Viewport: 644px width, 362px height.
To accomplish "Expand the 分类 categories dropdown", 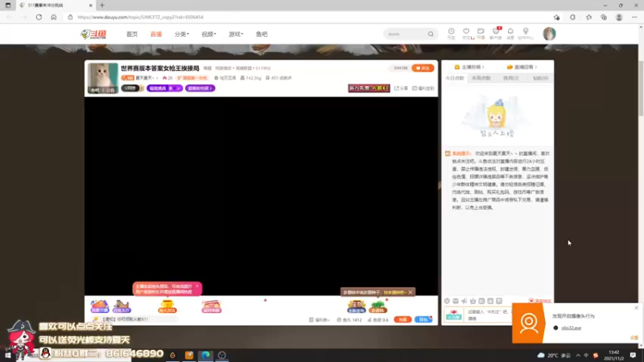I will click(x=182, y=34).
